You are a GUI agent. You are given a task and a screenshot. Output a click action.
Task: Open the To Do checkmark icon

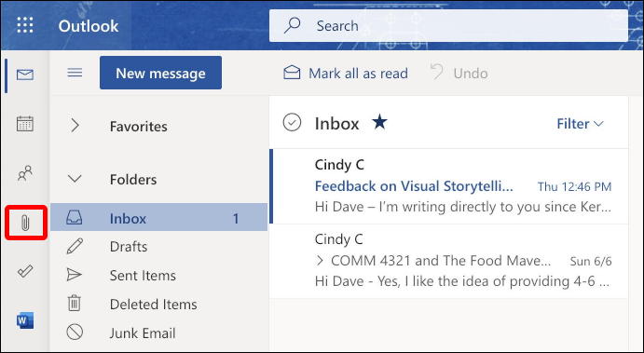click(25, 271)
